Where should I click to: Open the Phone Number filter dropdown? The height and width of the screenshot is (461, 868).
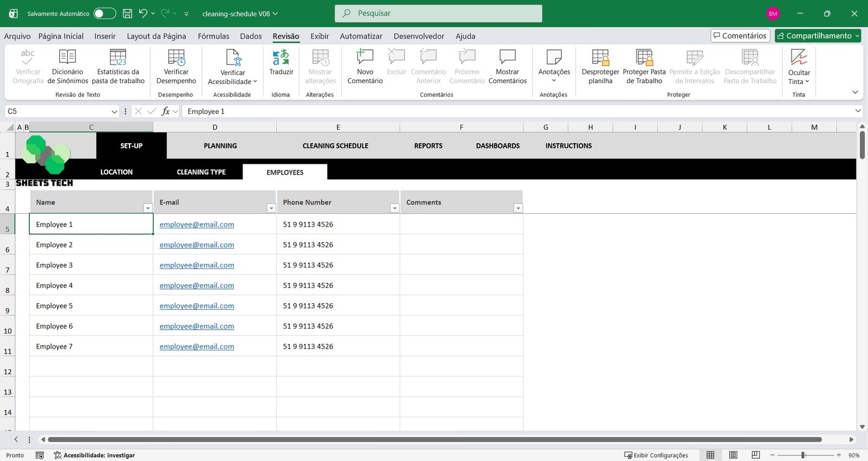(394, 208)
